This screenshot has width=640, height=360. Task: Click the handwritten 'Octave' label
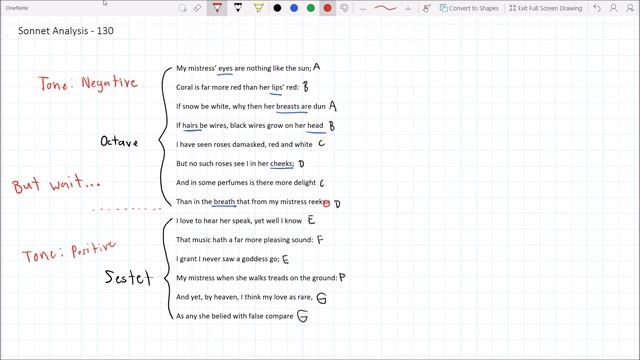[119, 141]
